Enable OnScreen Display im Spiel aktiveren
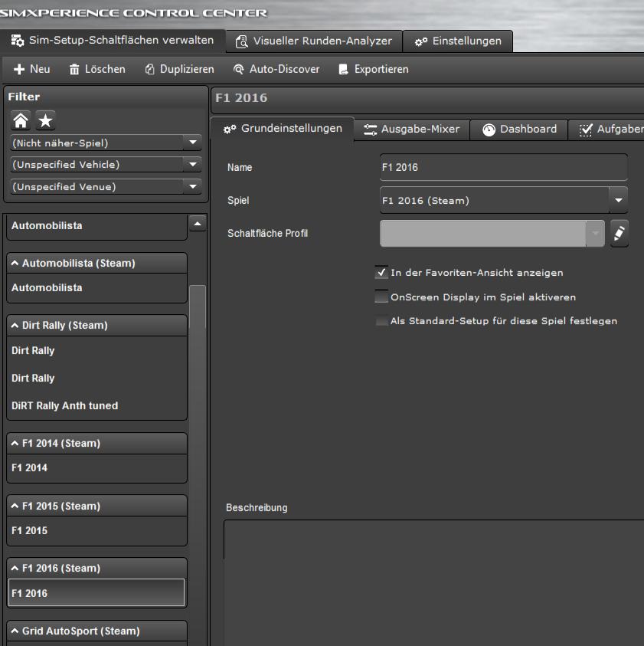 [381, 297]
